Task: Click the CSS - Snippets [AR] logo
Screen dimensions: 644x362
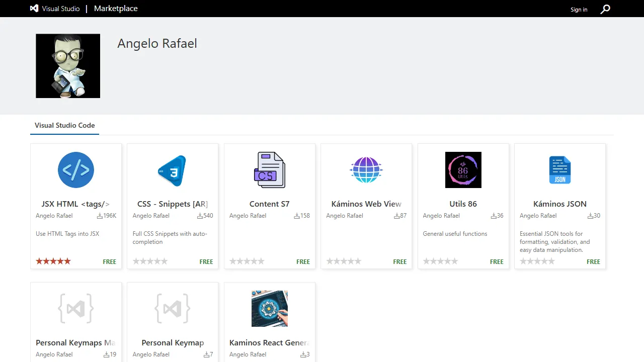Action: [173, 170]
